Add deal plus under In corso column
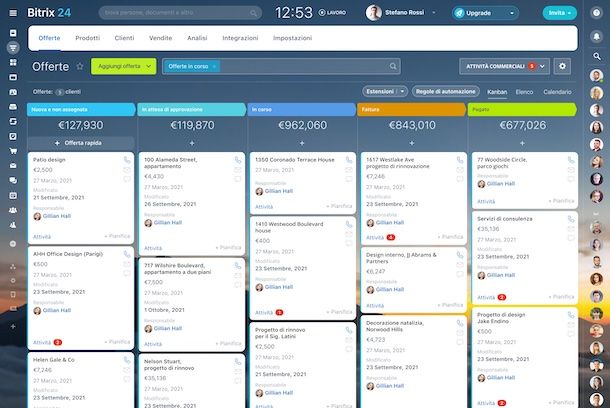Image resolution: width=610 pixels, height=408 pixels. pyautogui.click(x=302, y=144)
